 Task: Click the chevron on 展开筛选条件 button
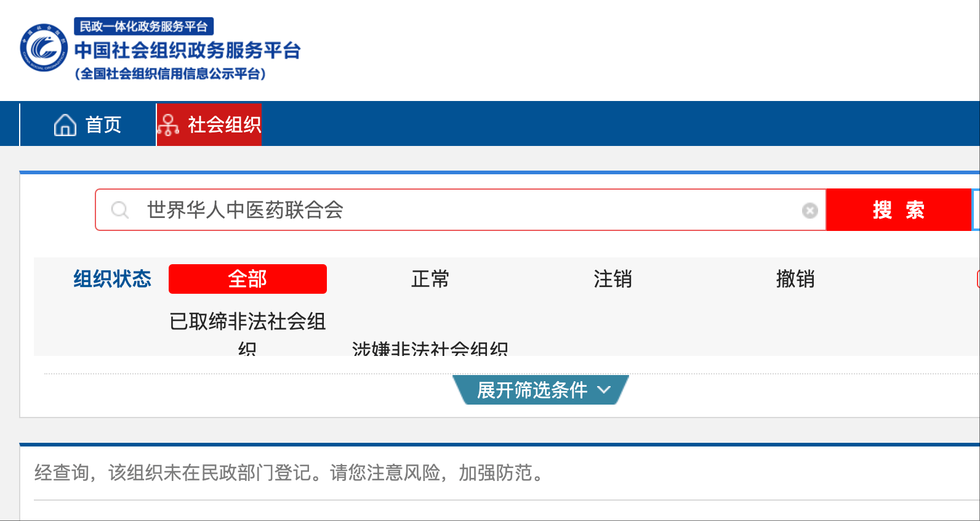604,390
